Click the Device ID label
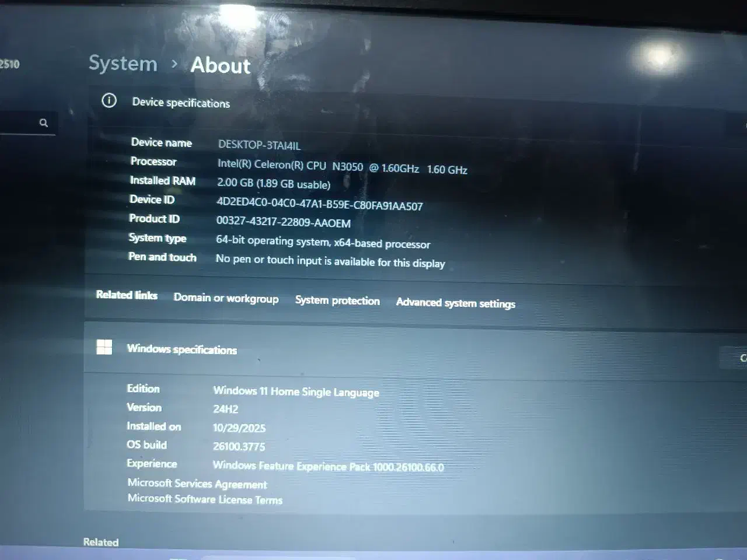This screenshot has height=560, width=747. [152, 199]
